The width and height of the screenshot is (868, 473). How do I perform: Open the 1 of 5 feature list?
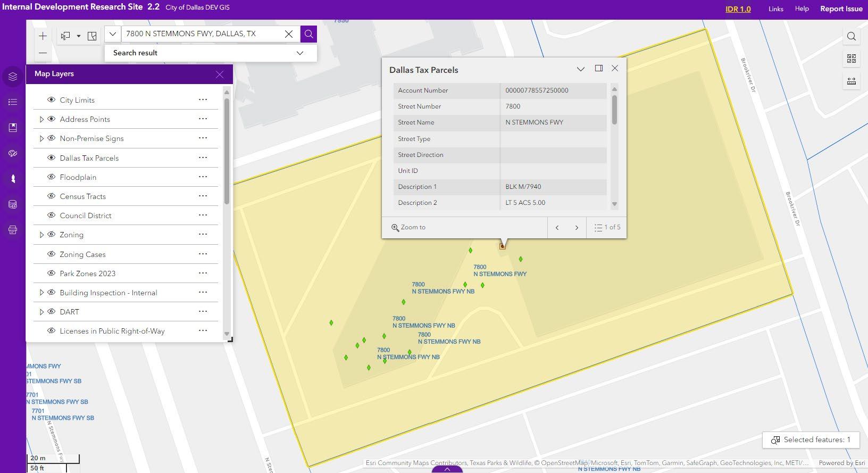[607, 227]
